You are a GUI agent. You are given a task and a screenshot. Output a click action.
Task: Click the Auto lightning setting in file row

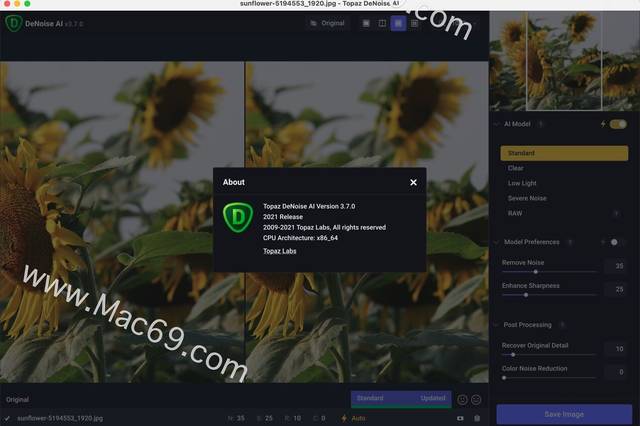pyautogui.click(x=353, y=418)
